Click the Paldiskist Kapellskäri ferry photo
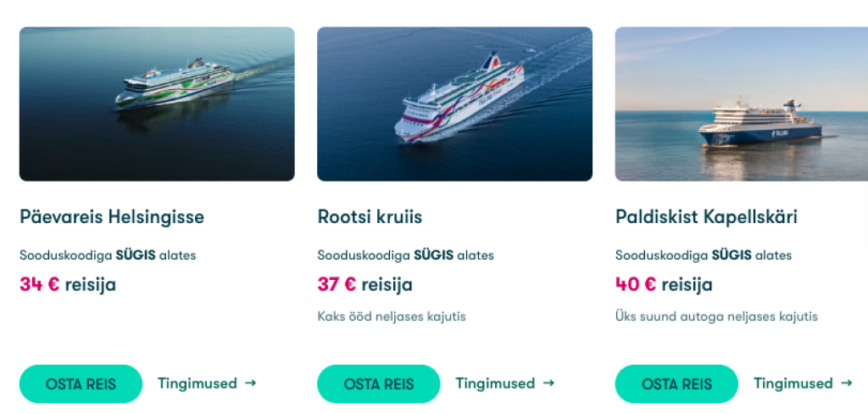Screen dimensions: 868x414 tap(741, 103)
